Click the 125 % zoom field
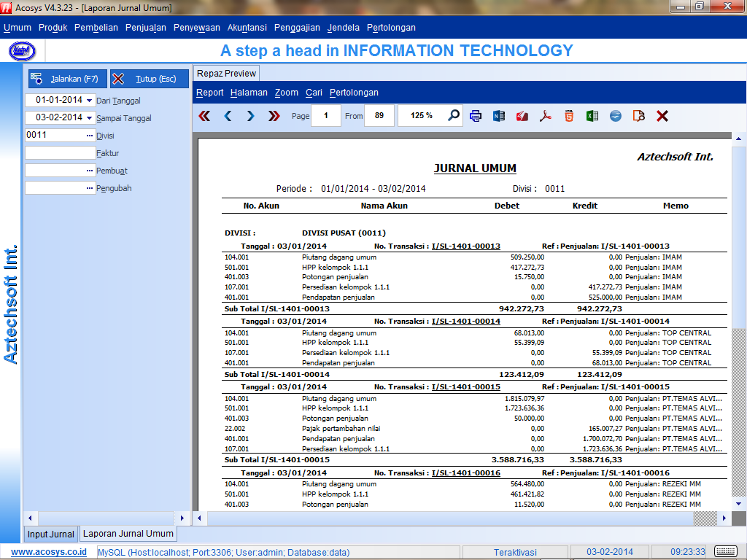 click(422, 116)
